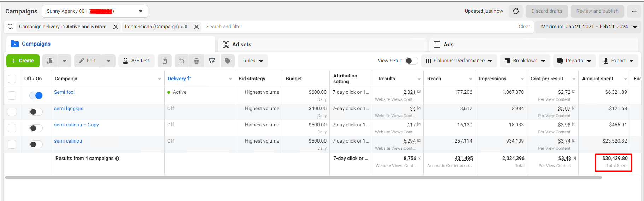Open the semi calinou – Copy campaign link
Viewport: 644px width, 201px height.
(x=76, y=125)
